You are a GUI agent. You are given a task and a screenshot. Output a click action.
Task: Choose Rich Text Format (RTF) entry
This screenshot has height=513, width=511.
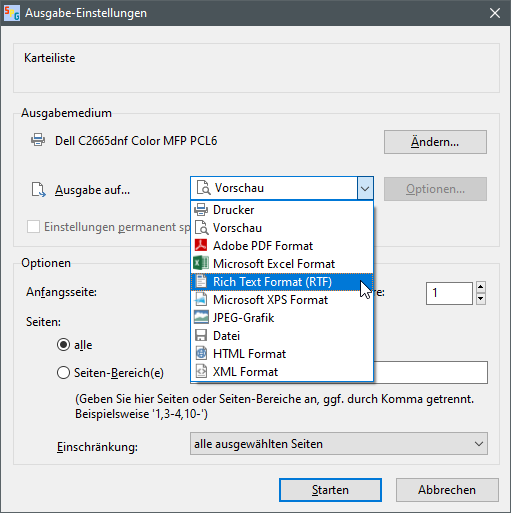click(x=282, y=282)
